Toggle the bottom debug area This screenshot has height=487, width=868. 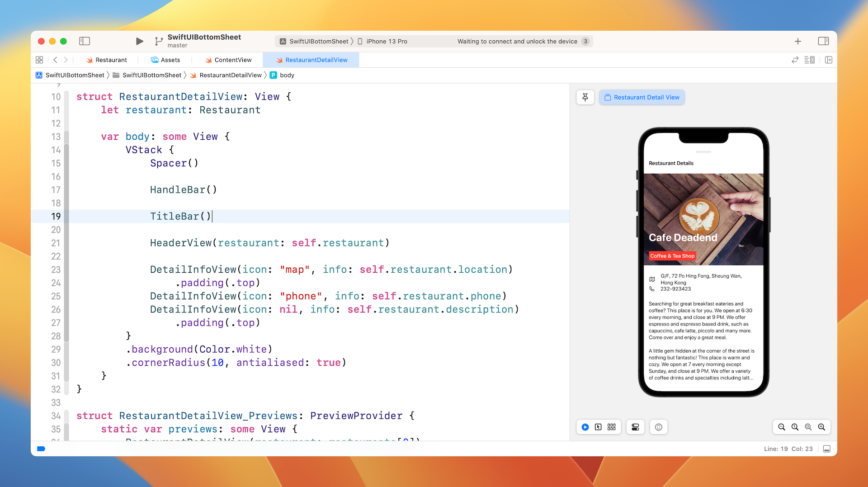coord(827,449)
